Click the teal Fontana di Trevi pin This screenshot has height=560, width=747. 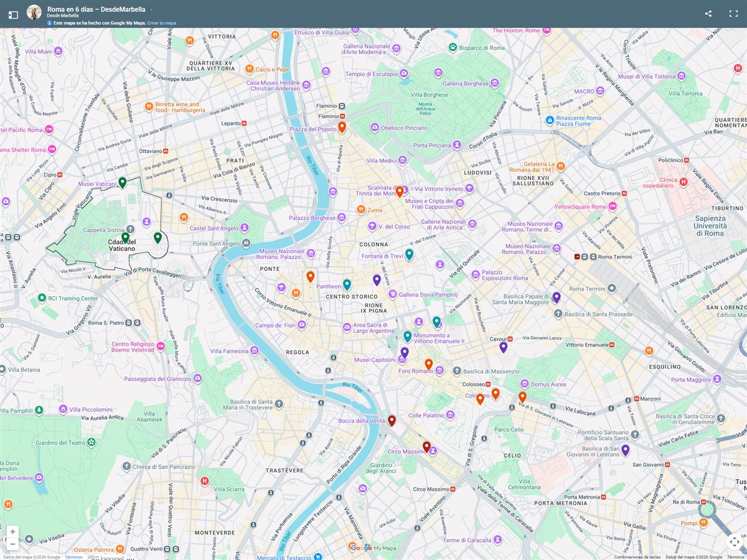(409, 254)
